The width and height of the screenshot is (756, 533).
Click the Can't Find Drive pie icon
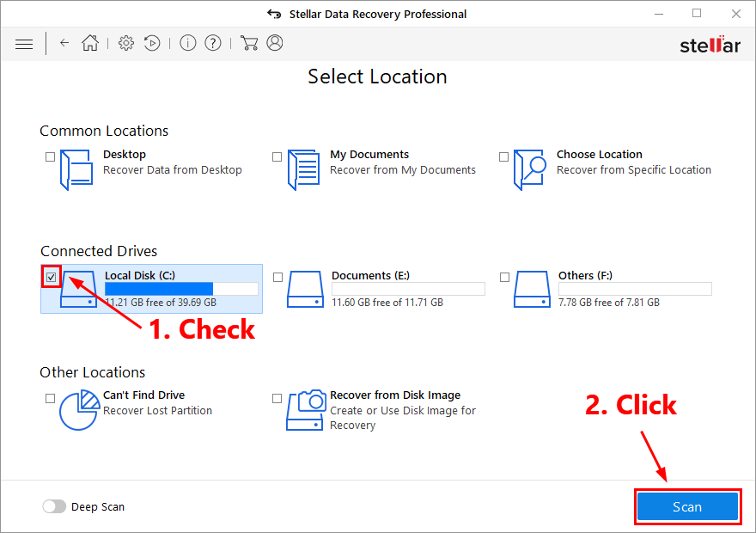[80, 410]
